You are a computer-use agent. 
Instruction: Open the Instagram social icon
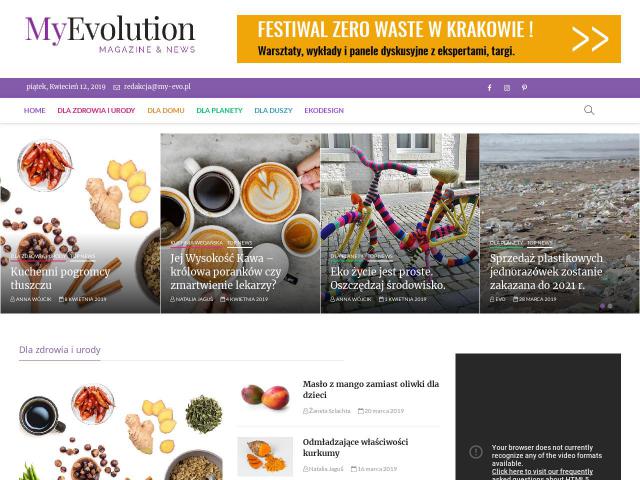click(507, 88)
